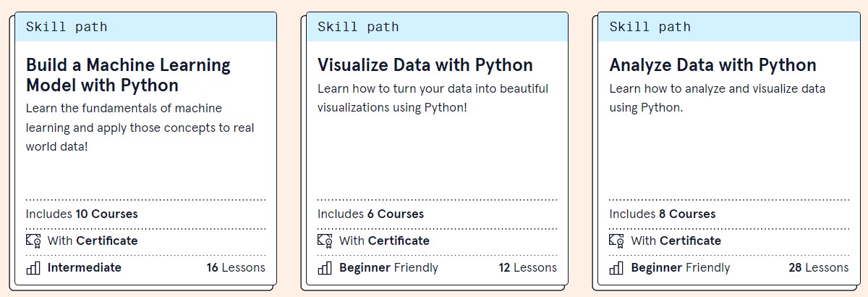Click bar chart icon beside Intermediate level
The height and width of the screenshot is (297, 868).
pos(33,268)
